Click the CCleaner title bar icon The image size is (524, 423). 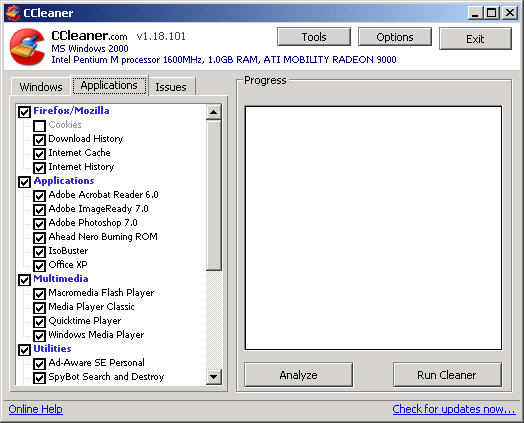coord(13,13)
